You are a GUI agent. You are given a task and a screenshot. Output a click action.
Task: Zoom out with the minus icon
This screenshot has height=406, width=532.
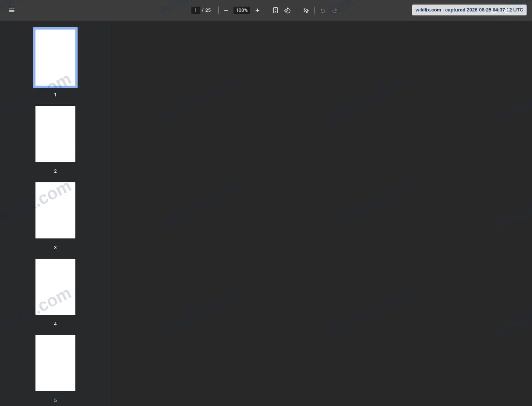pos(226,10)
